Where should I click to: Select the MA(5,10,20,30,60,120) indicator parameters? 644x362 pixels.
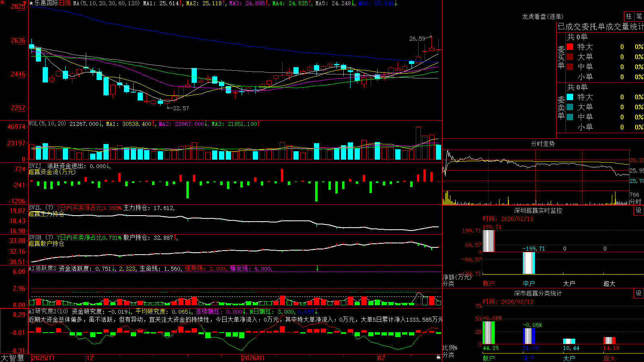coord(106,3)
